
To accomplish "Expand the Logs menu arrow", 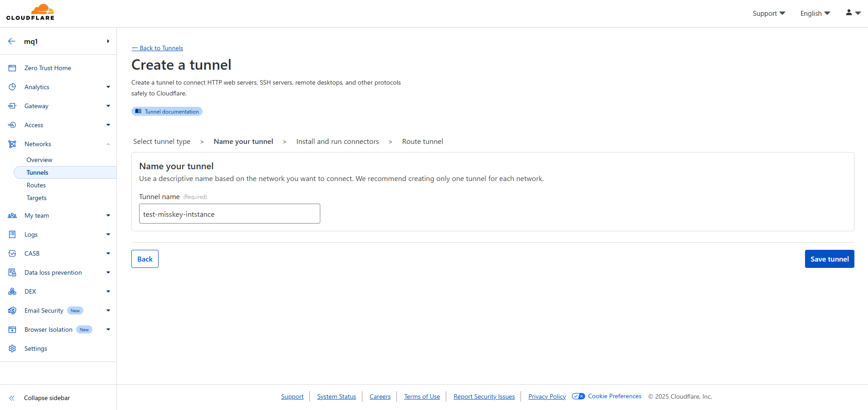I will (x=108, y=234).
